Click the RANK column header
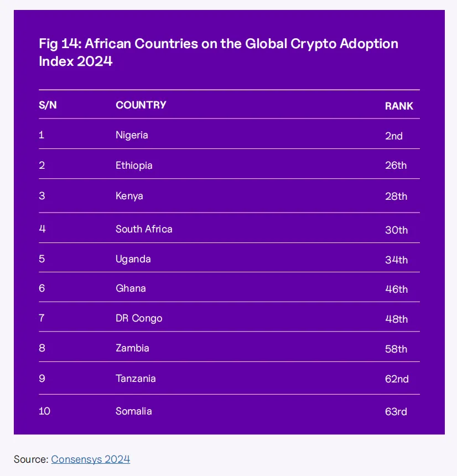Image resolution: width=457 pixels, height=476 pixels. click(x=399, y=106)
